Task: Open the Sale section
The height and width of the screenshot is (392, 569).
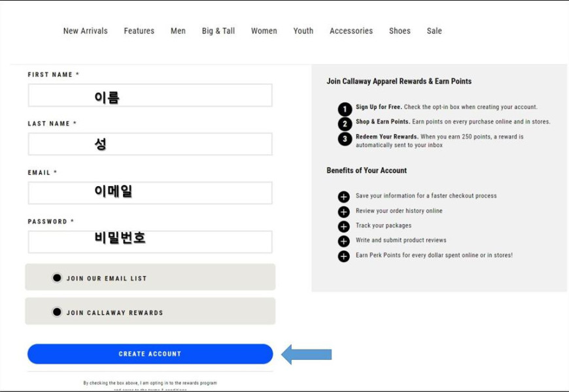Action: 434,31
